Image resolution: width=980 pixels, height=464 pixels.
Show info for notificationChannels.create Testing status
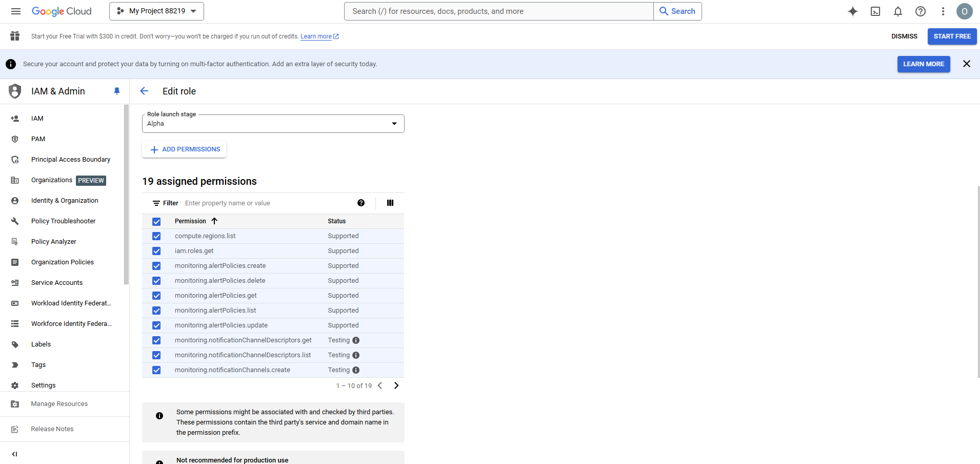tap(356, 370)
